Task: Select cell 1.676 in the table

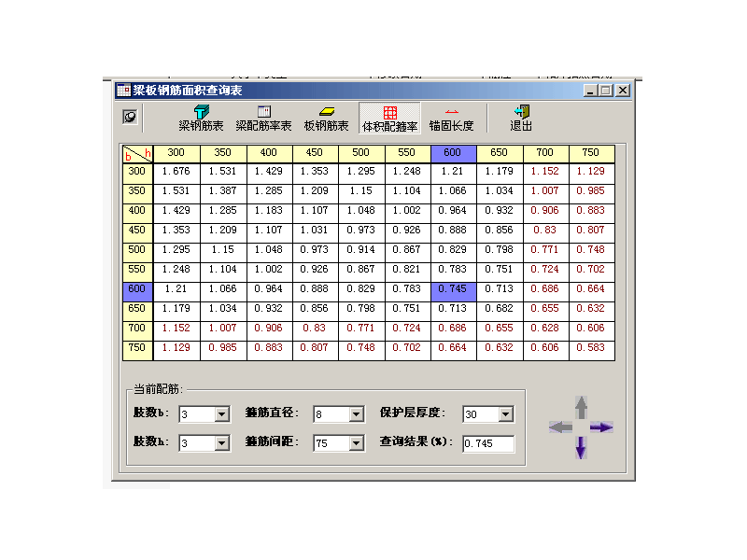Action: tap(176, 173)
